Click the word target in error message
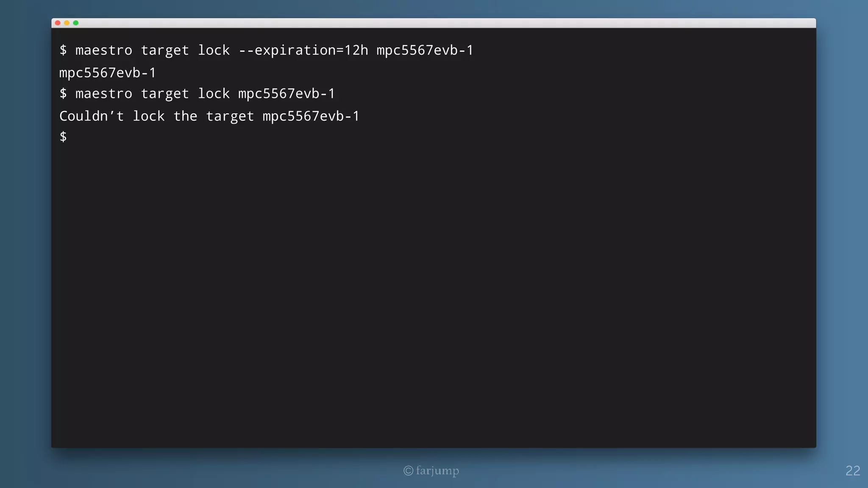The image size is (868, 488). (x=230, y=116)
